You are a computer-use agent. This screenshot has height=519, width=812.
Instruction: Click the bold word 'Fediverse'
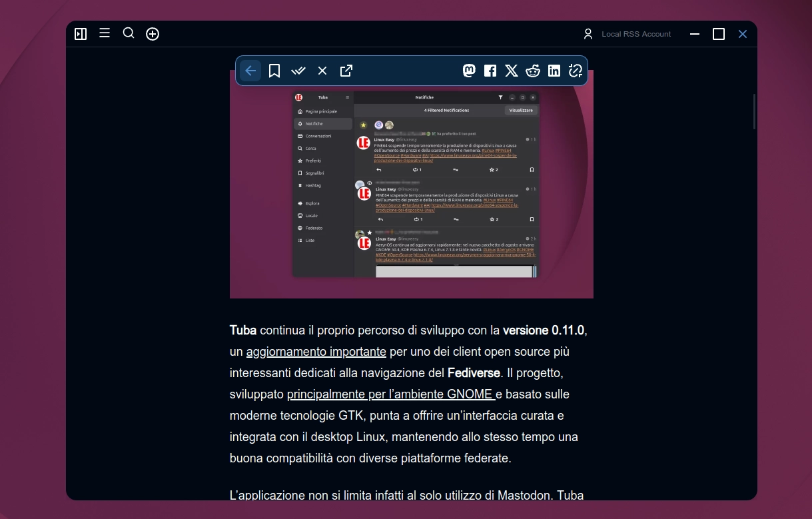click(x=474, y=372)
